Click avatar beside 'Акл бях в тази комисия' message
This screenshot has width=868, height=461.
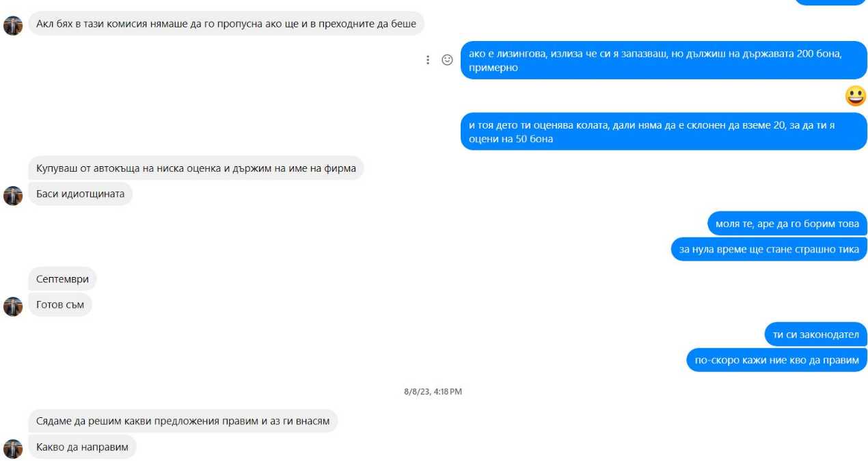(x=13, y=25)
